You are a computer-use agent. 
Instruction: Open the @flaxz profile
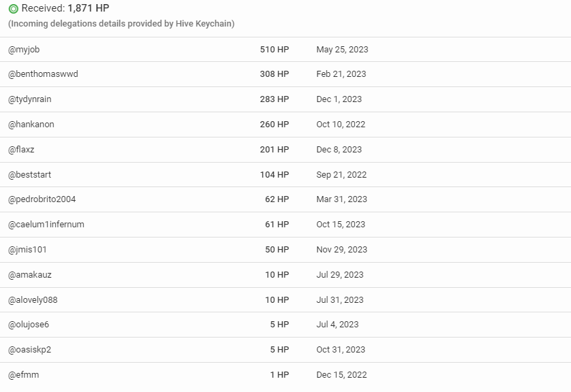click(x=21, y=150)
